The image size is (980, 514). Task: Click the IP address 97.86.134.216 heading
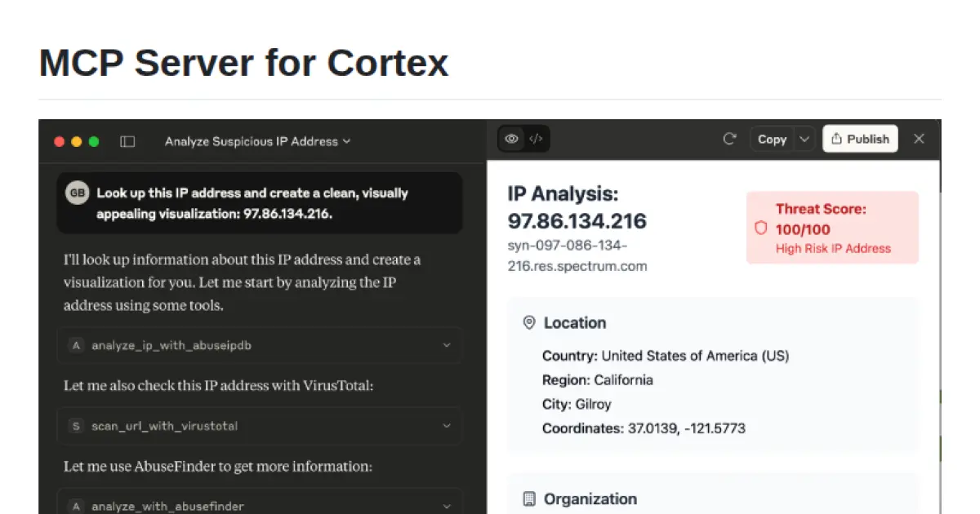[x=577, y=220]
